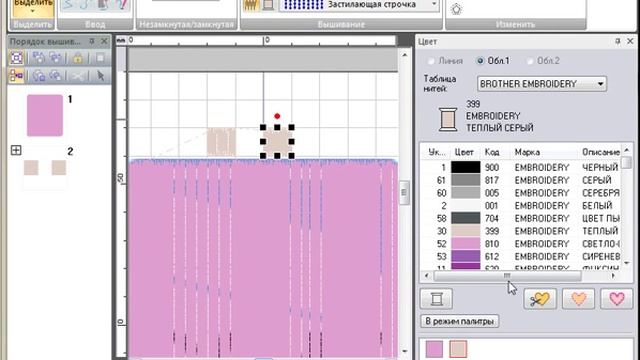Pin the Color panel

click(x=618, y=41)
